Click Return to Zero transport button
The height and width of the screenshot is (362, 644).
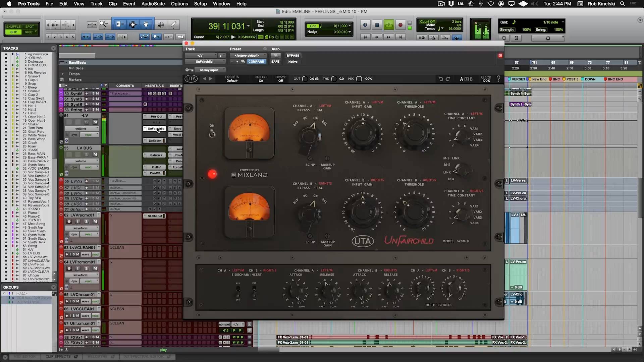tap(365, 37)
